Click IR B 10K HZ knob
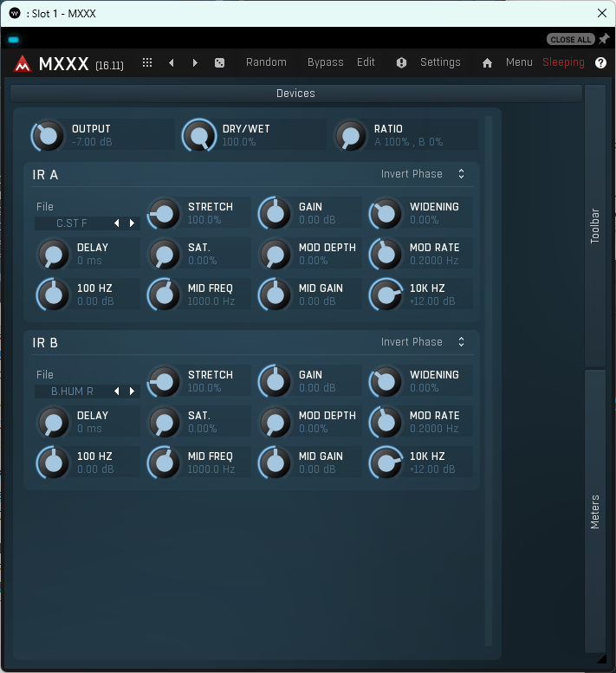Image resolution: width=616 pixels, height=673 pixels. pos(386,463)
